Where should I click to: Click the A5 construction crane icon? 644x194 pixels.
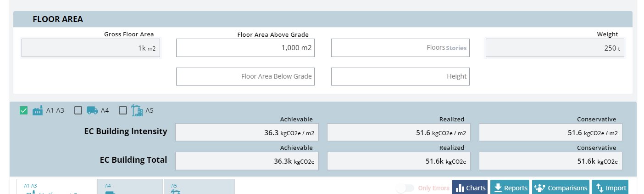point(137,110)
